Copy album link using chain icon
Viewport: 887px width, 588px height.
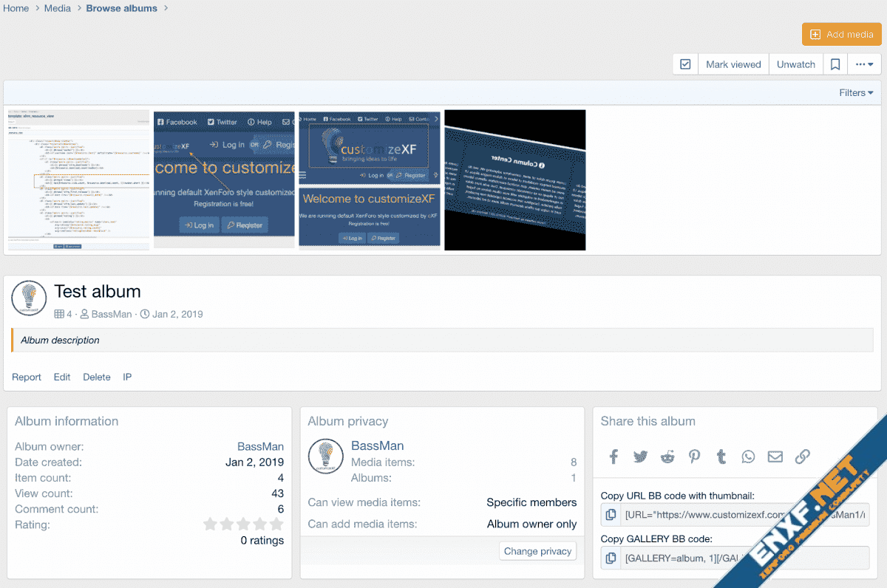tap(802, 457)
